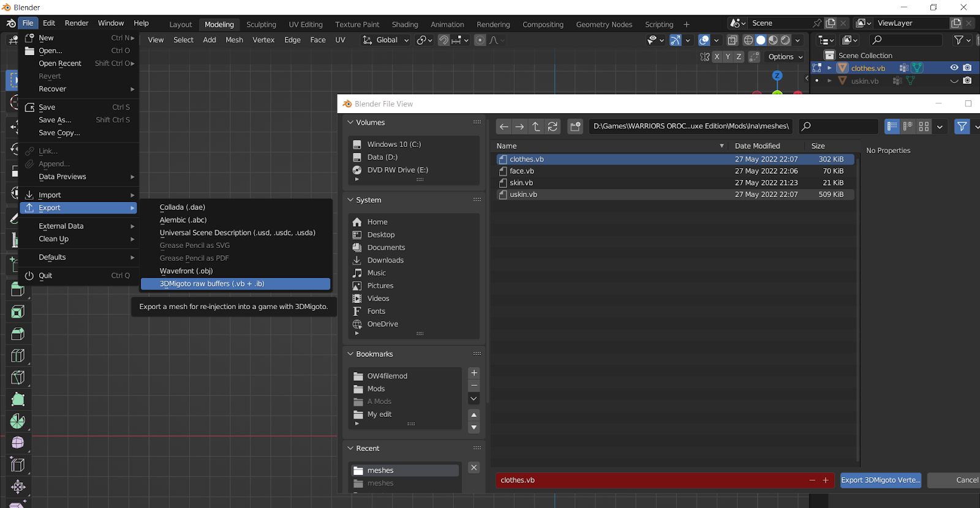Switch to solid viewport shading
980x508 pixels.
pyautogui.click(x=761, y=40)
